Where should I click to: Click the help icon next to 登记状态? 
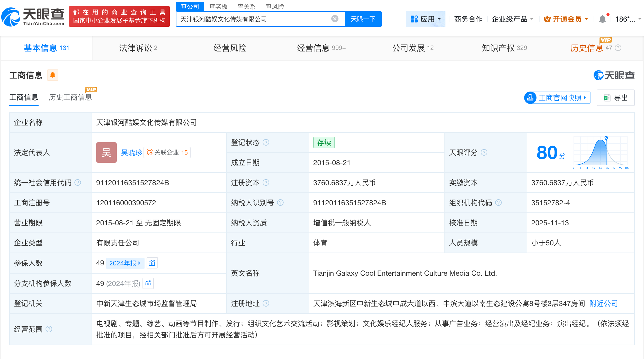[x=267, y=142]
